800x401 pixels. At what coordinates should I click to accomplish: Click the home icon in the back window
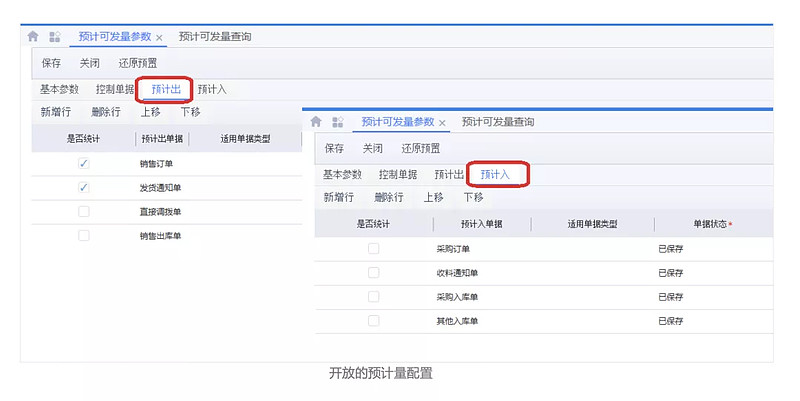tap(33, 36)
